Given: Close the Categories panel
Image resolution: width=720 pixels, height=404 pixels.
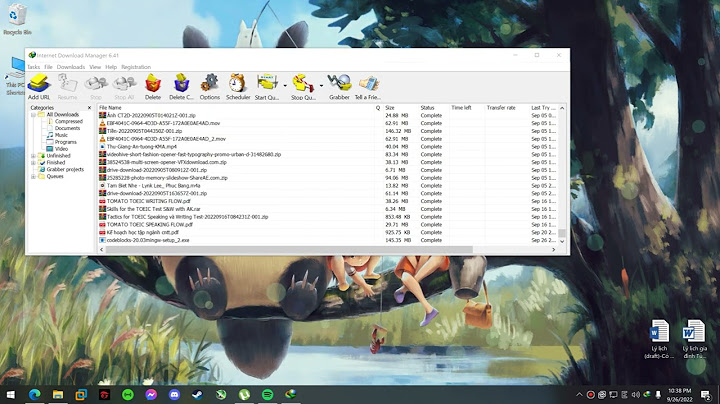Looking at the screenshot, I should point(89,108).
